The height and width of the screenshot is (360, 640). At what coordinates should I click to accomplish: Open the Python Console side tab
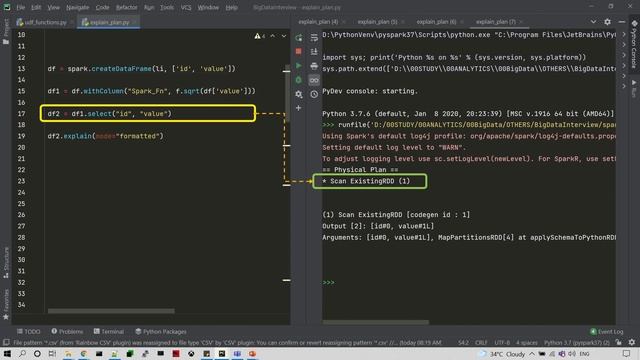(x=634, y=44)
